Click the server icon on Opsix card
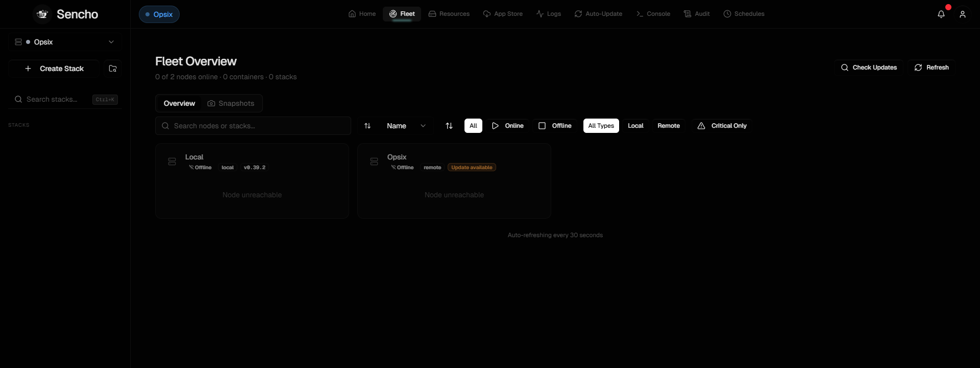The image size is (980, 368). coord(374,162)
